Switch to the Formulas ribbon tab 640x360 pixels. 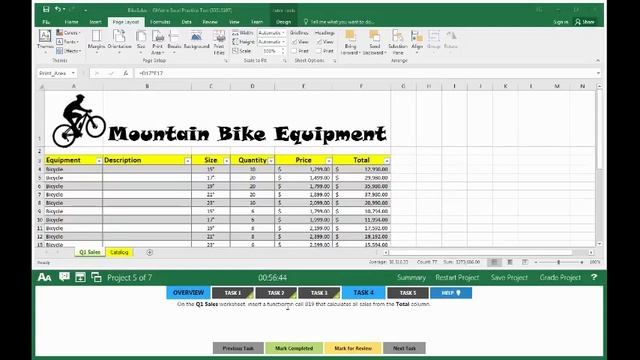[x=160, y=22]
